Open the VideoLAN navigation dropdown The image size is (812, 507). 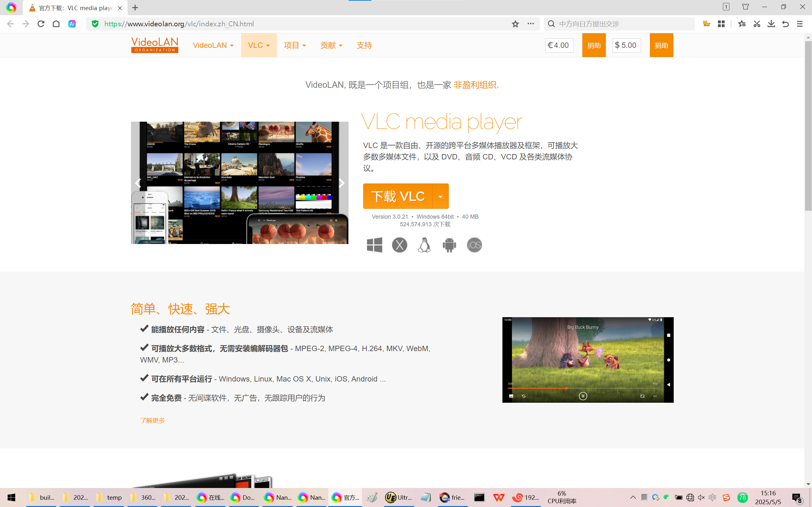(x=213, y=45)
